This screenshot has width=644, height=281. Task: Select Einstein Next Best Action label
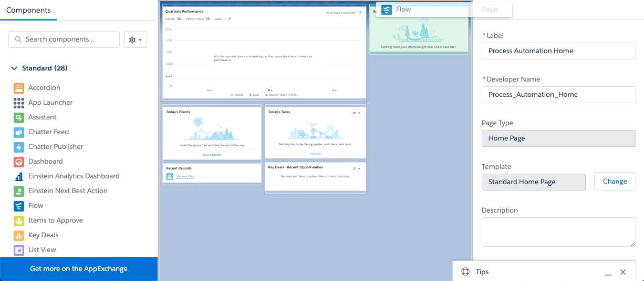pyautogui.click(x=68, y=191)
